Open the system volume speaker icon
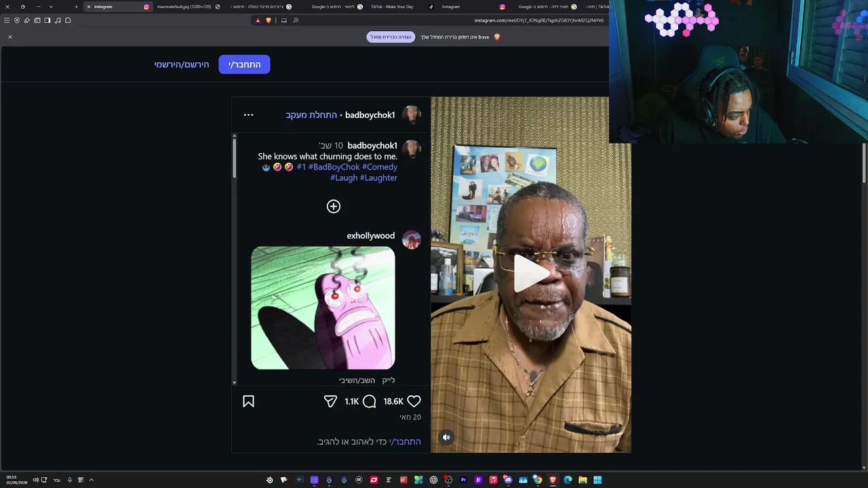 pos(35,480)
